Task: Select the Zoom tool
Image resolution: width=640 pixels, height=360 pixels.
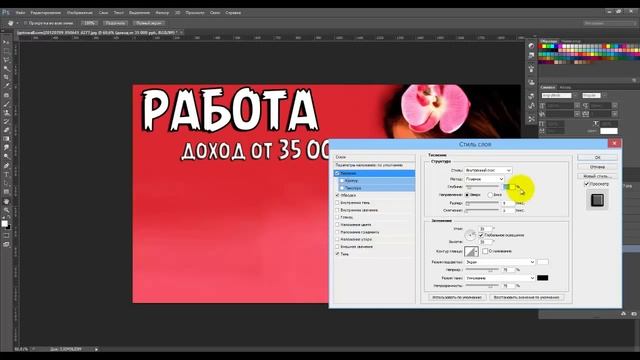Action: (6, 210)
